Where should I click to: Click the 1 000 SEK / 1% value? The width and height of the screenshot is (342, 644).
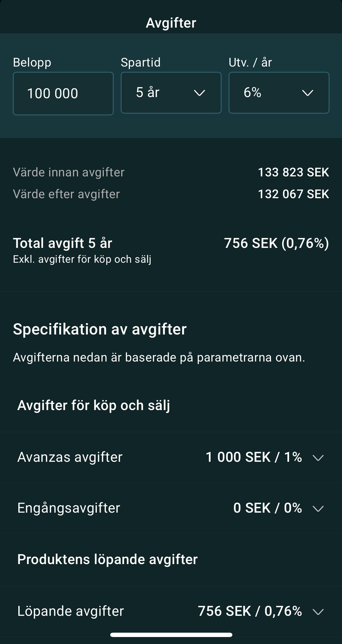coord(254,457)
